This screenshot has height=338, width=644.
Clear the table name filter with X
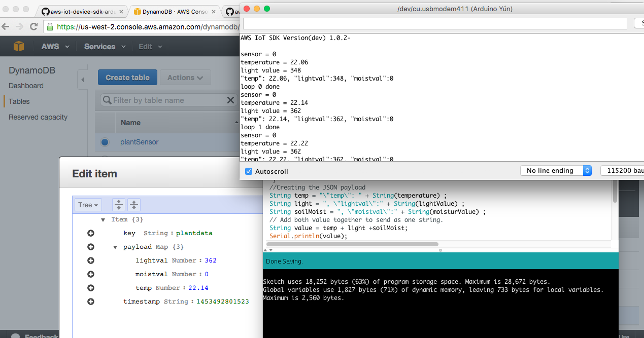[x=230, y=100]
